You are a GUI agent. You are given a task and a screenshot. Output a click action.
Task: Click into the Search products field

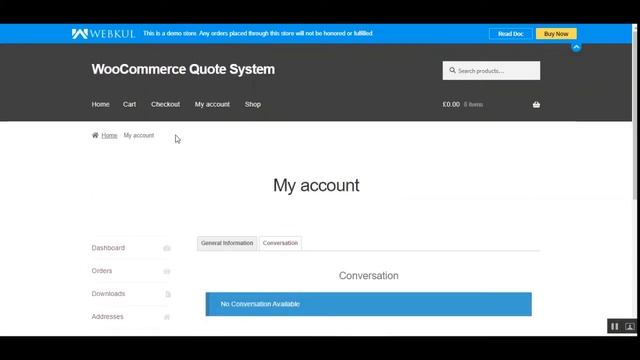point(491,71)
